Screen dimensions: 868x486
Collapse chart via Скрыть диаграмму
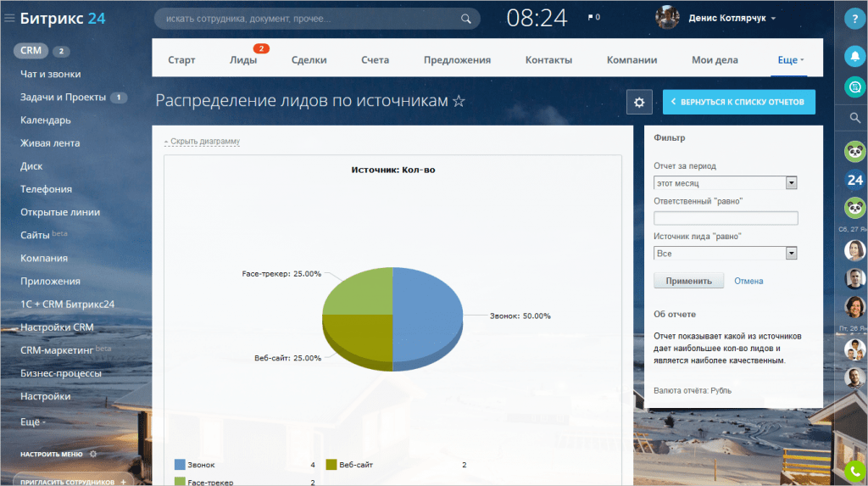coord(202,142)
